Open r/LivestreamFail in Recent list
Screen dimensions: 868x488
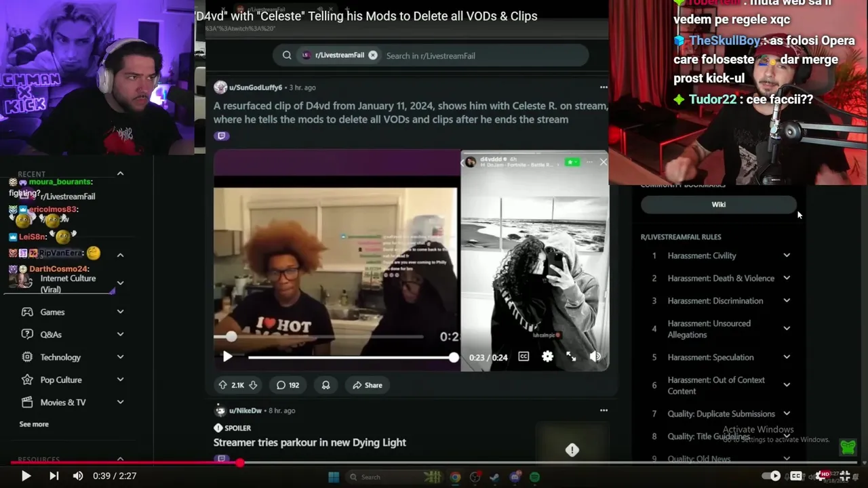(x=68, y=197)
